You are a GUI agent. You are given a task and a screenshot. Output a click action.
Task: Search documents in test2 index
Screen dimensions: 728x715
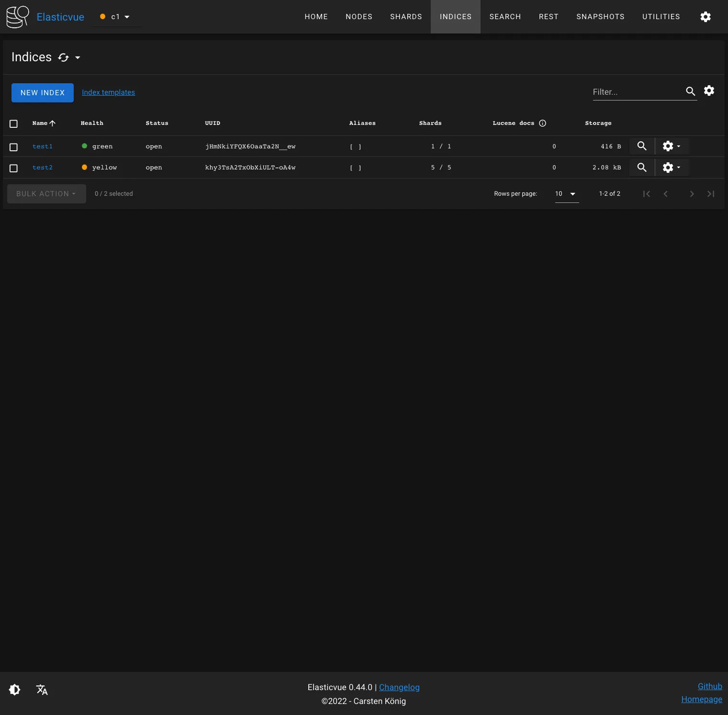click(642, 167)
